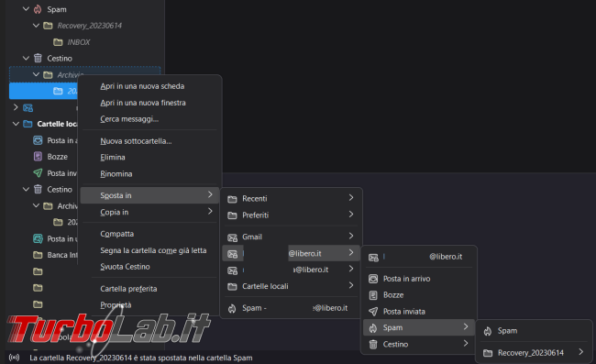Open the Copia in submenu
Image resolution: width=596 pixels, height=364 pixels.
click(x=149, y=212)
